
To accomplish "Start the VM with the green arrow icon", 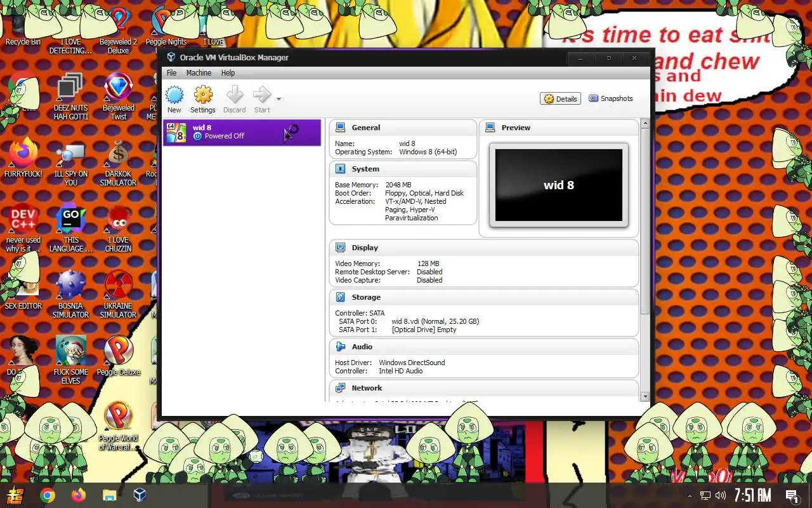I will click(261, 95).
